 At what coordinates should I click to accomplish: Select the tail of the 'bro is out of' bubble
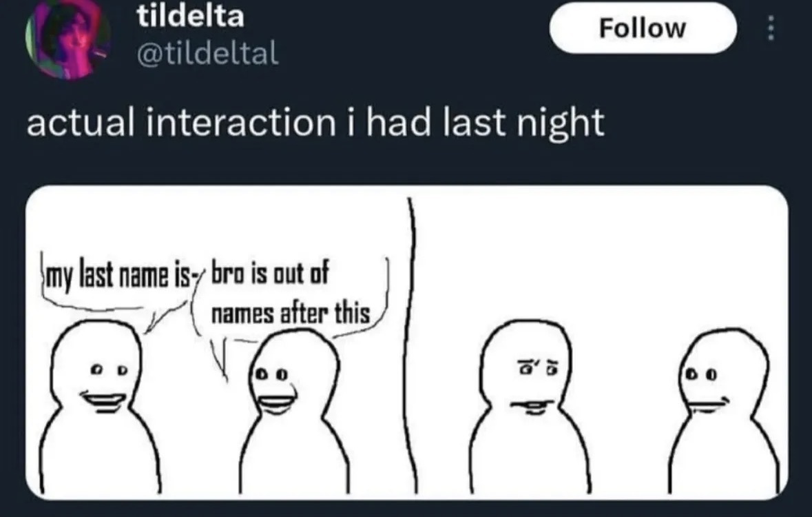(x=222, y=358)
